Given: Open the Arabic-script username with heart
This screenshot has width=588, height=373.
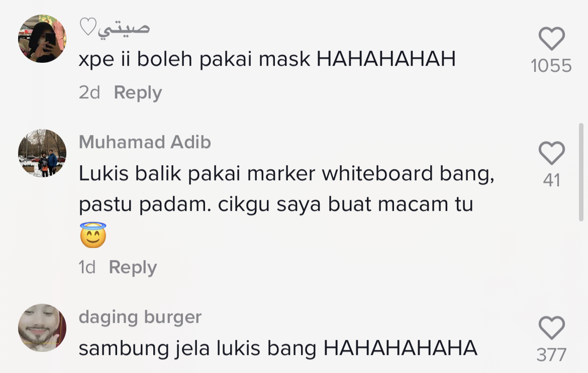Looking at the screenshot, I should [x=115, y=27].
